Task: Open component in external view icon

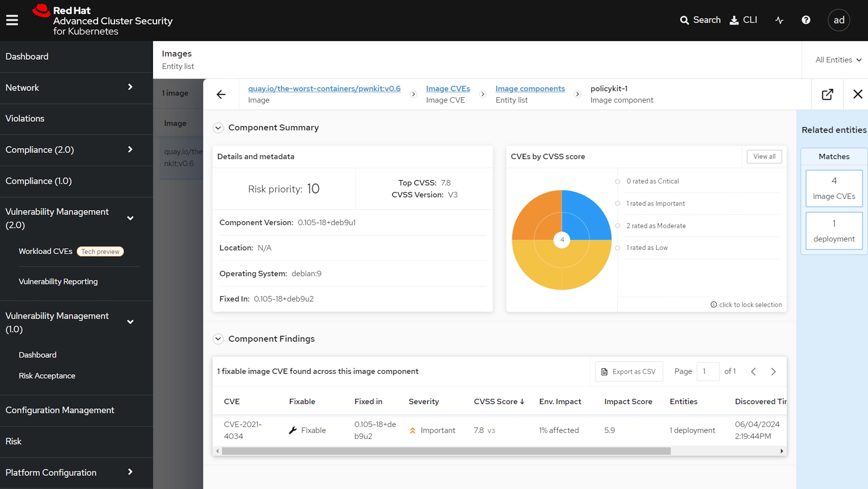Action: point(827,94)
